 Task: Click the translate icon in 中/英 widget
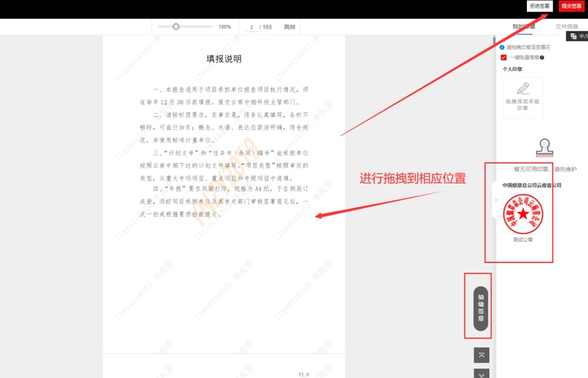click(574, 36)
